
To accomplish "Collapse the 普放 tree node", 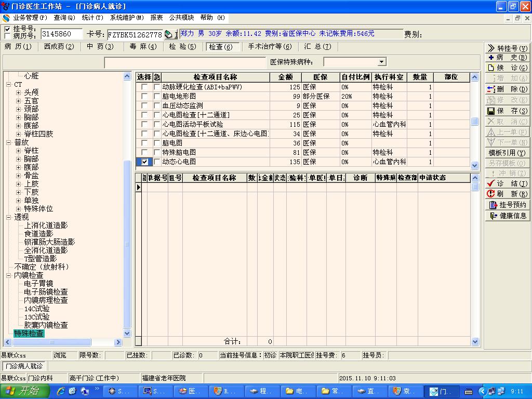I will coord(9,142).
